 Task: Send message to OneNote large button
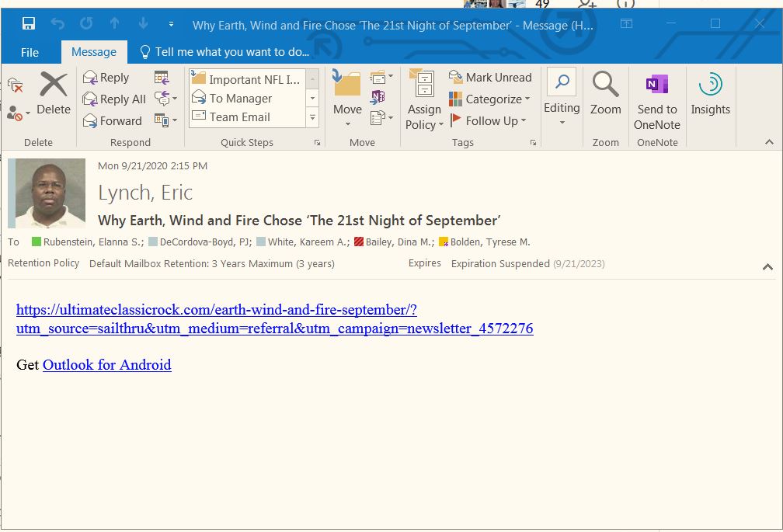tap(657, 101)
